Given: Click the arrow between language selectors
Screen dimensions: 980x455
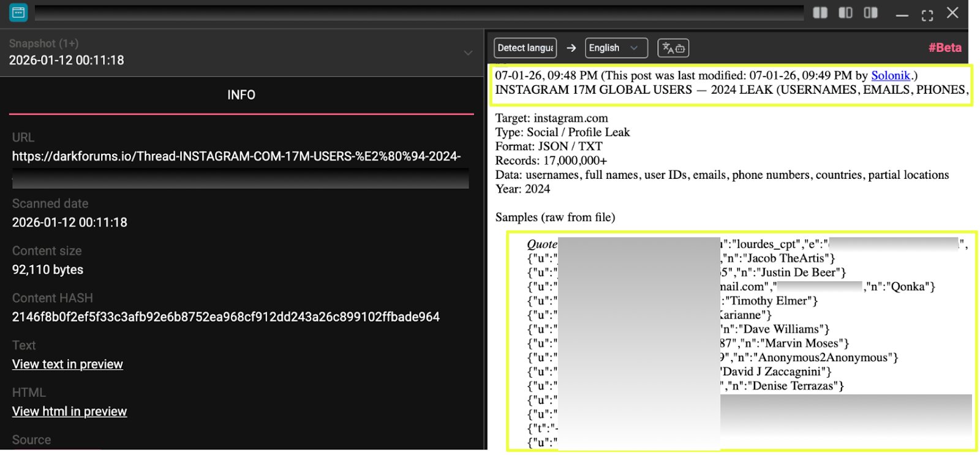Looking at the screenshot, I should 571,48.
